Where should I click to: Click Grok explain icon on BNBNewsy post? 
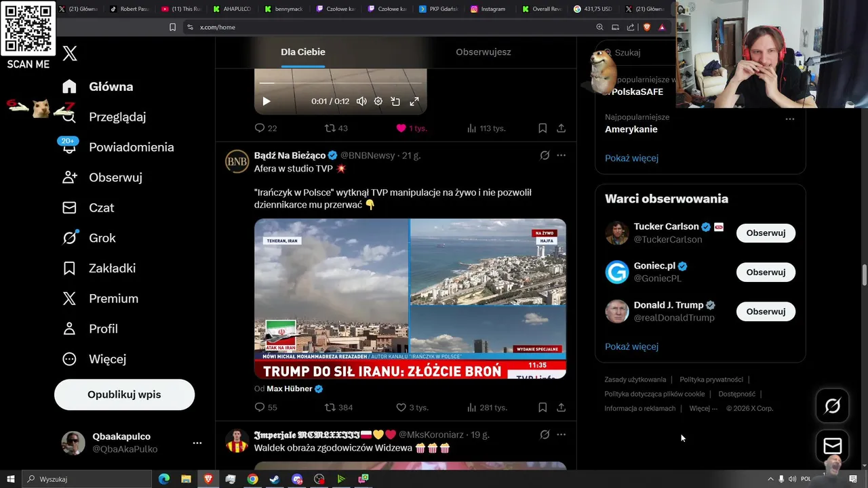tap(545, 155)
